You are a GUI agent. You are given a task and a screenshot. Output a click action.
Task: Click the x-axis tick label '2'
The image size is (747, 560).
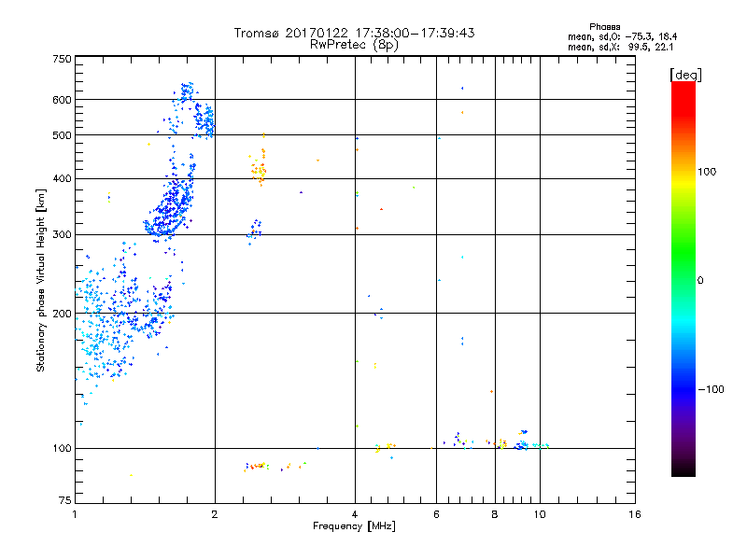coord(215,514)
